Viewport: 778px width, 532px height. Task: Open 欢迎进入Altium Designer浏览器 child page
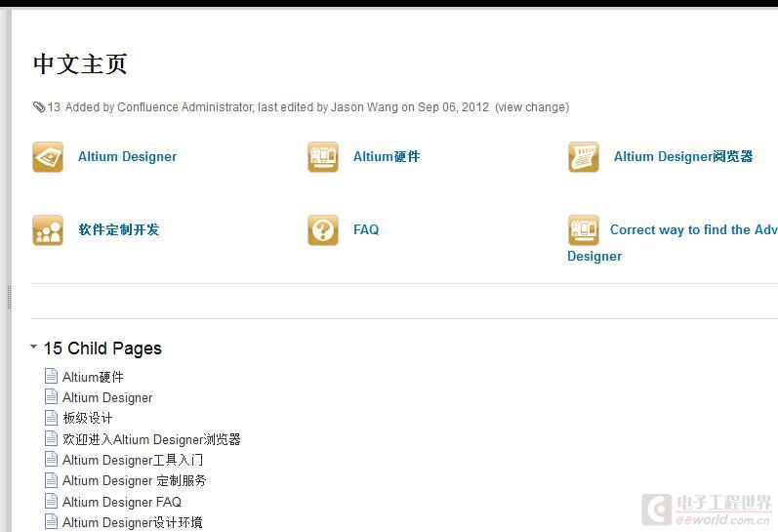point(151,439)
